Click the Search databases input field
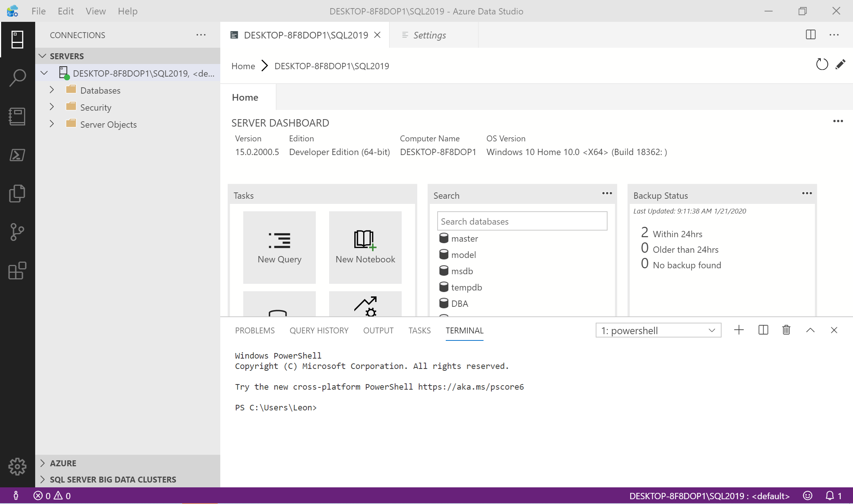The width and height of the screenshot is (853, 504). pos(522,221)
